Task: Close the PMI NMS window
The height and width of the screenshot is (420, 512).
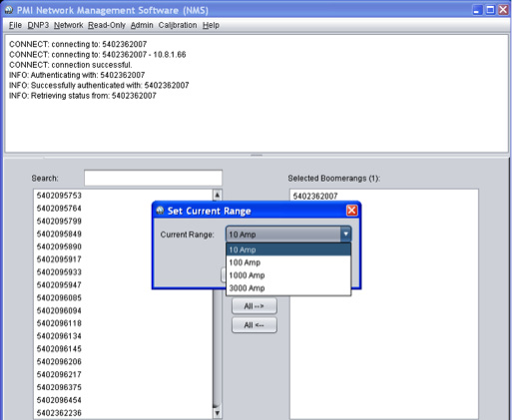Action: point(503,10)
